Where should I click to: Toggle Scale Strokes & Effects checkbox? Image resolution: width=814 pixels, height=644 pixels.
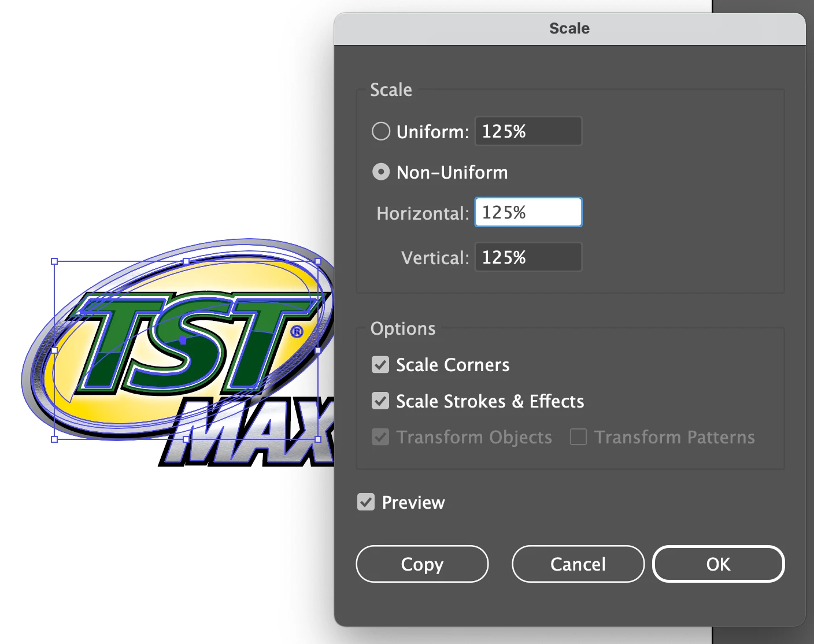tap(380, 401)
